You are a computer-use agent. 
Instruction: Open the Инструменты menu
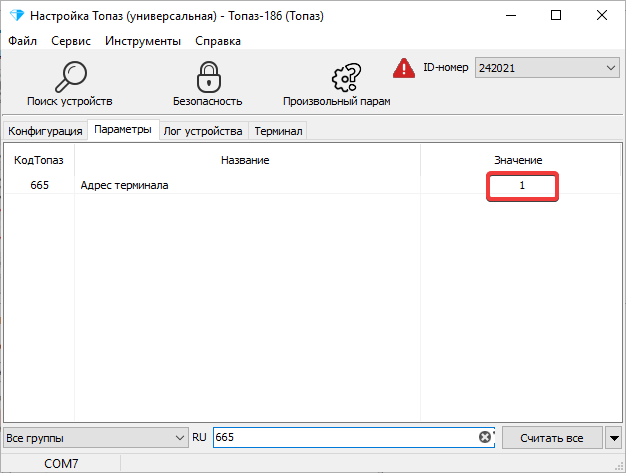click(x=143, y=41)
